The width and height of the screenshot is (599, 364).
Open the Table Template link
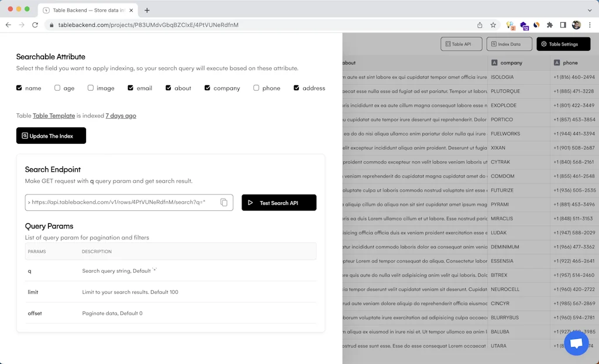[53, 116]
